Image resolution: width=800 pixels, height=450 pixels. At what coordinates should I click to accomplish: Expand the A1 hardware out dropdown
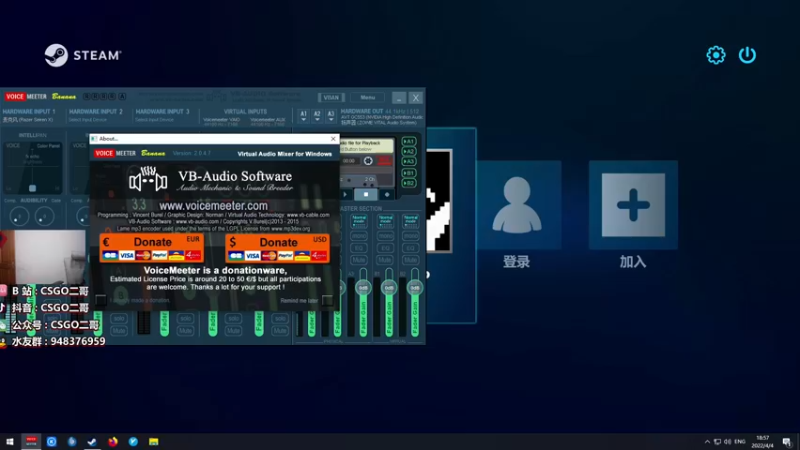pyautogui.click(x=304, y=116)
